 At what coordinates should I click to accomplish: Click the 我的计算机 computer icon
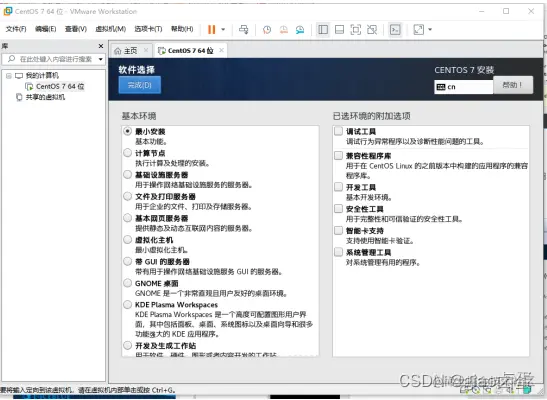click(19, 76)
